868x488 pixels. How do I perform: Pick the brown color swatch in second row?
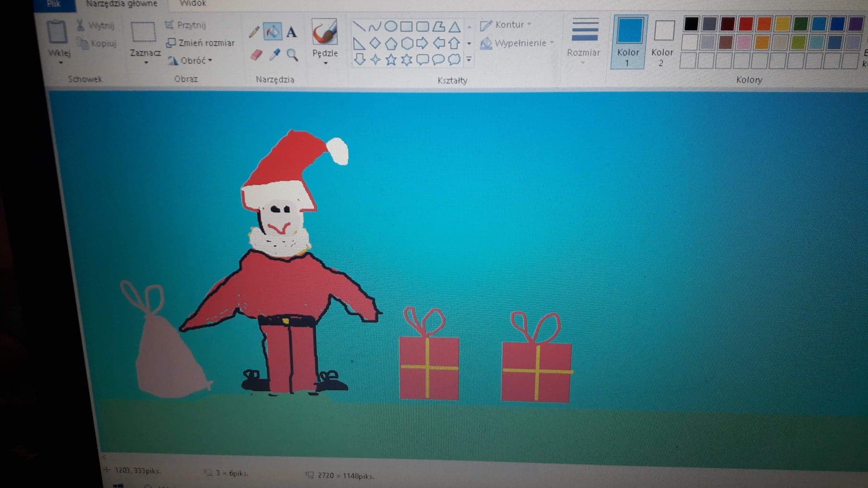tap(725, 42)
